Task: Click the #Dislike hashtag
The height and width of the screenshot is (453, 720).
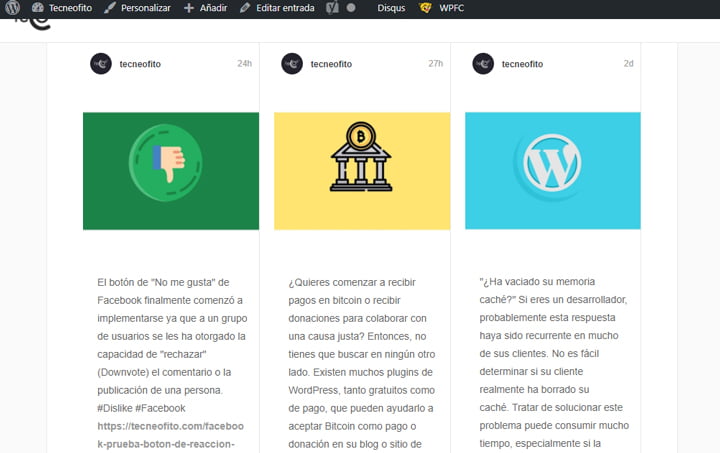Action: click(115, 408)
